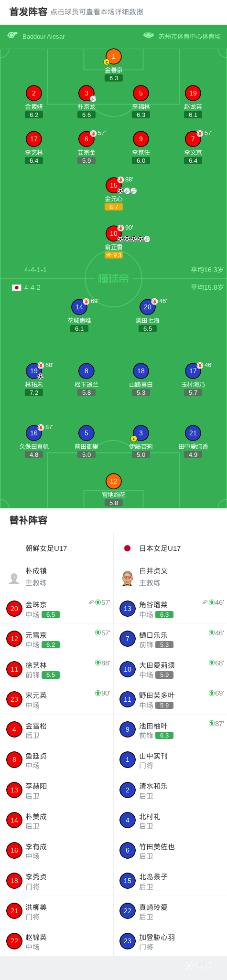Tap 花城惠唯 number 14 player icon
The width and height of the screenshot is (227, 980).
79,307
